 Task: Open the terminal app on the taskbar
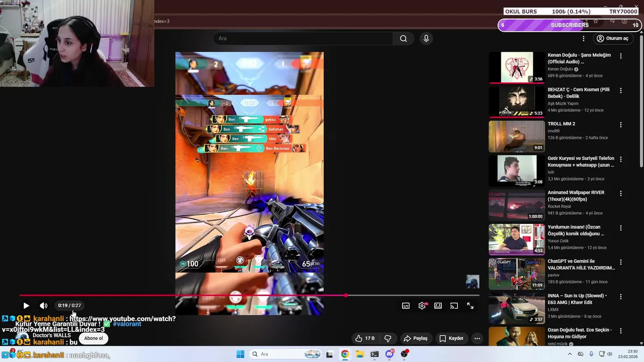click(x=375, y=354)
